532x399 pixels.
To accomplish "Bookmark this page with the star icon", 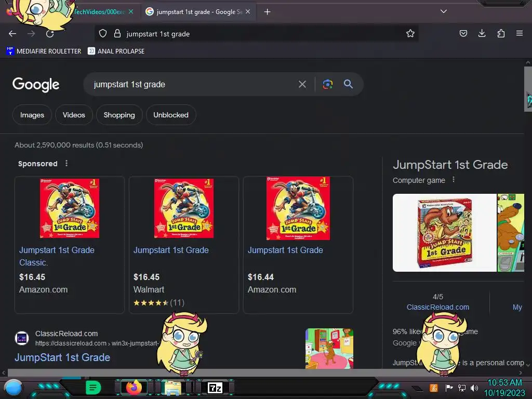I will pyautogui.click(x=410, y=34).
